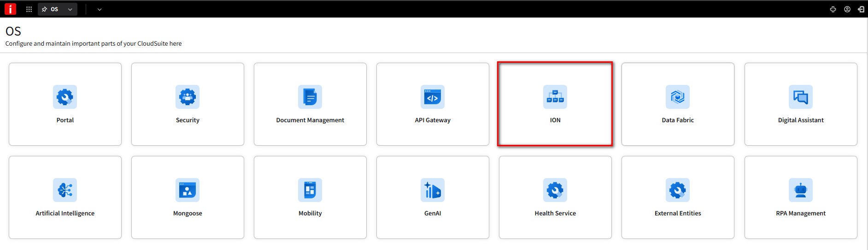Image resolution: width=868 pixels, height=250 pixels.
Task: Expand the chevron after the divider
Action: point(100,9)
